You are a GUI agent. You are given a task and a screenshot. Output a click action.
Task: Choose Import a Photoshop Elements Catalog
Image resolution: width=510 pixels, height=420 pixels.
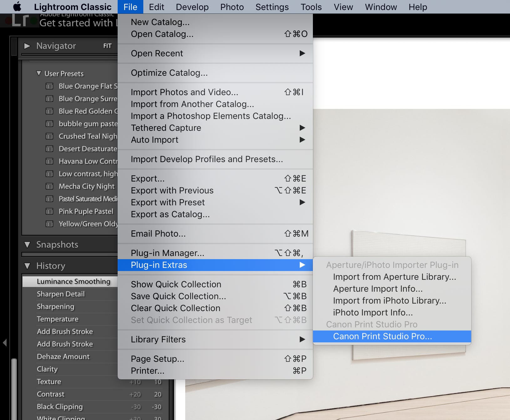215,116
